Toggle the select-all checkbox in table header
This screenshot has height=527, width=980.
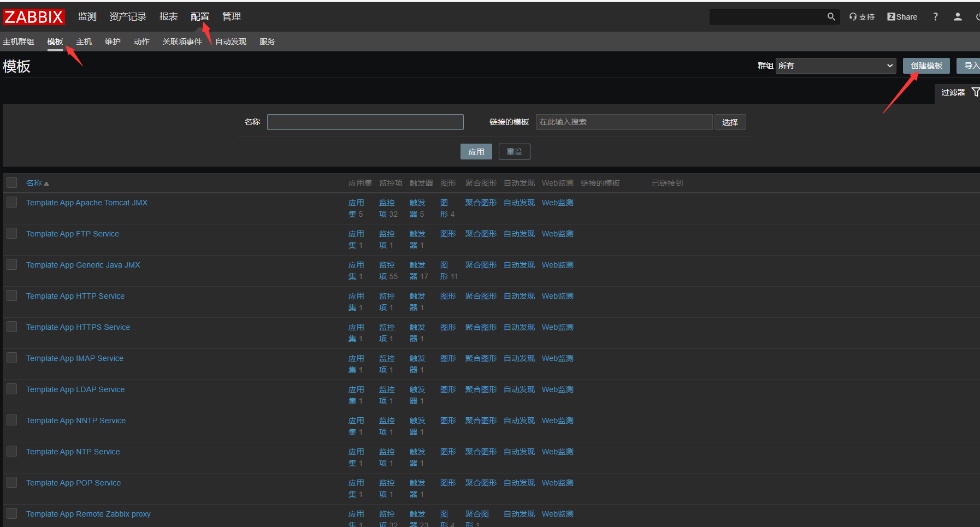[x=11, y=182]
